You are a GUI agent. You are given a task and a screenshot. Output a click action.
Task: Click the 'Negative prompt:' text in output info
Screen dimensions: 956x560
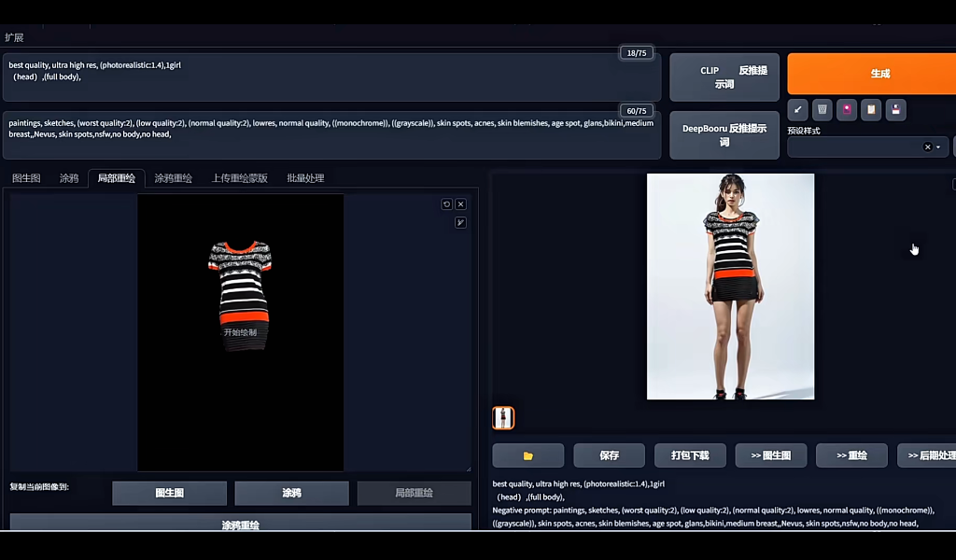click(x=521, y=510)
